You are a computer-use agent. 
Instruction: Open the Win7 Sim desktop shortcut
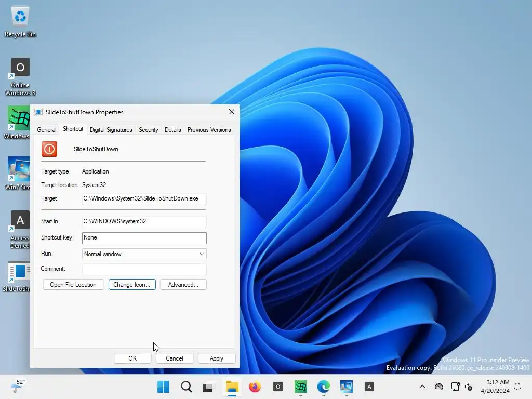18,173
